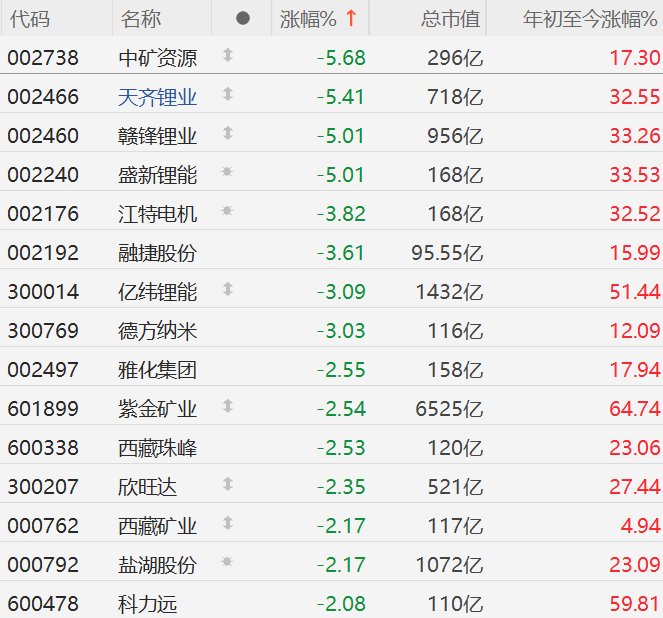
Task: Select stock code 002497
Action: (x=43, y=370)
